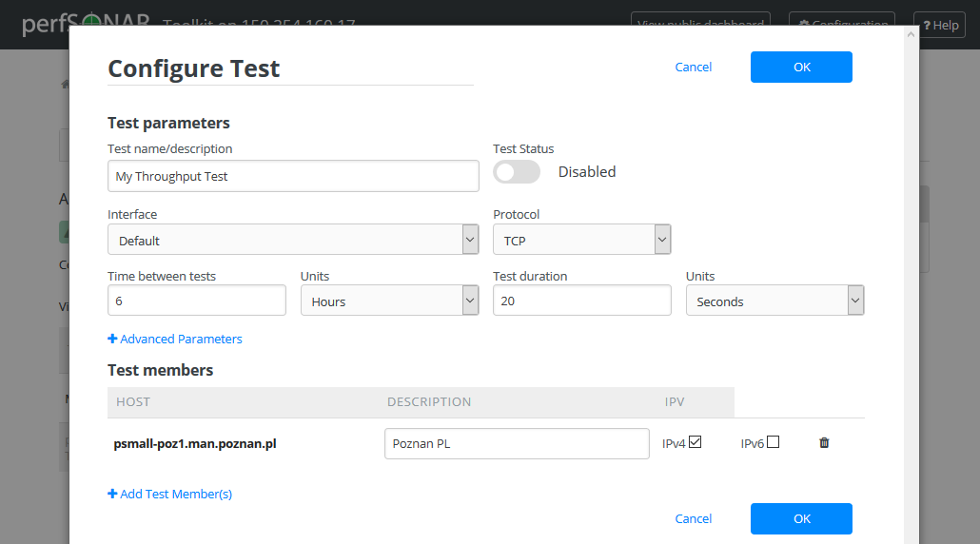Click the psmall-poz1.man.poznan.pl host name
The height and width of the screenshot is (544, 980).
click(195, 443)
